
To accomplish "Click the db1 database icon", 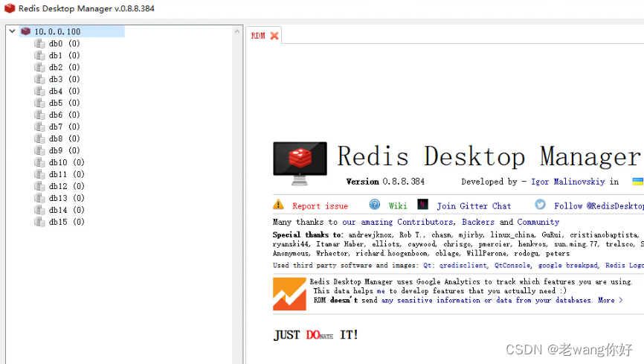I will 39,56.
